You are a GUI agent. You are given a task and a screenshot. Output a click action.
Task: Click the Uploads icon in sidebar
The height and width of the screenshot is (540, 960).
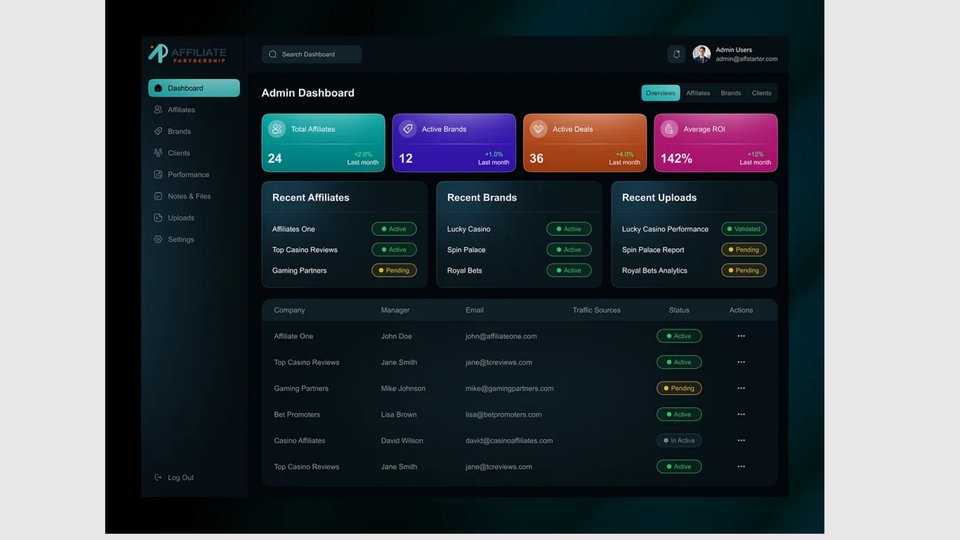pos(158,218)
